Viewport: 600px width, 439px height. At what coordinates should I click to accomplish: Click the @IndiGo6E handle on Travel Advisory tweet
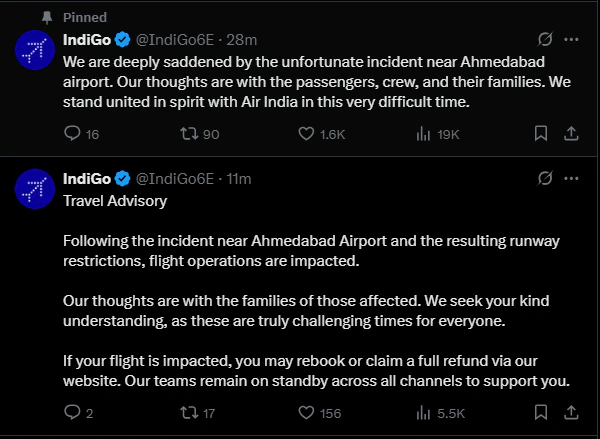pyautogui.click(x=175, y=179)
